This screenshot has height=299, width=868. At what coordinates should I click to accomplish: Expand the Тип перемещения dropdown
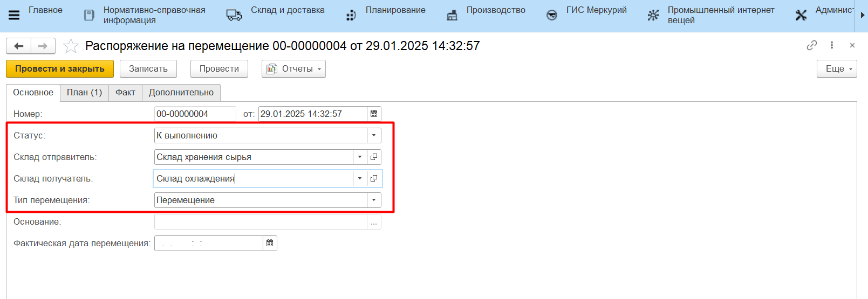point(374,200)
